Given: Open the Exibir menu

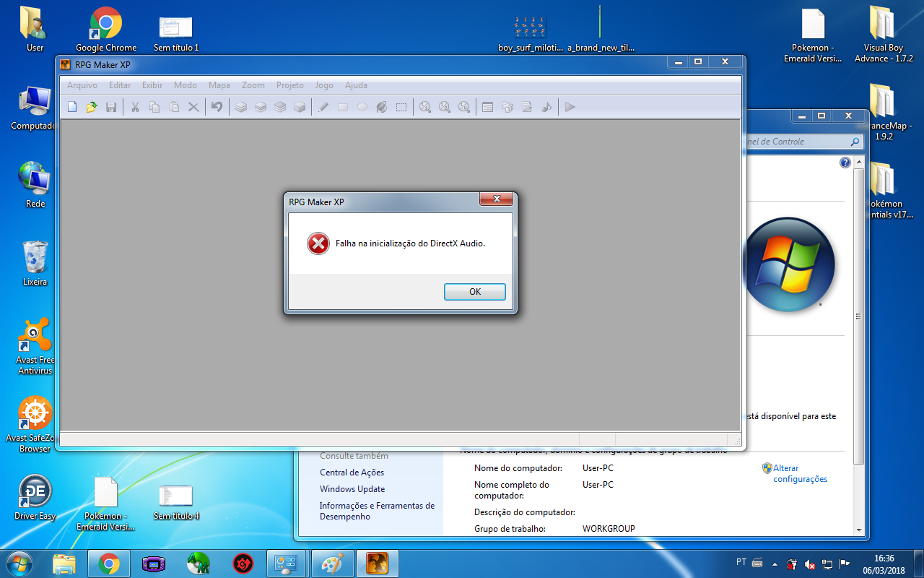Looking at the screenshot, I should [x=152, y=85].
